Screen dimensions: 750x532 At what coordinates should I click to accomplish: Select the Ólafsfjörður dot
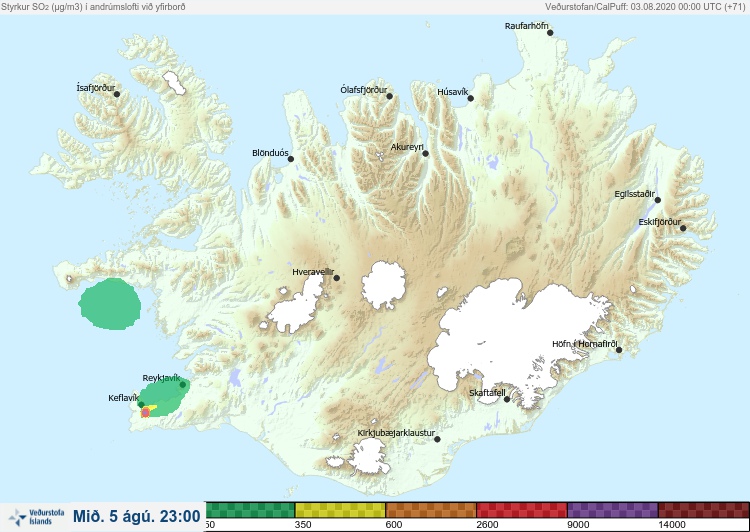[x=390, y=97]
